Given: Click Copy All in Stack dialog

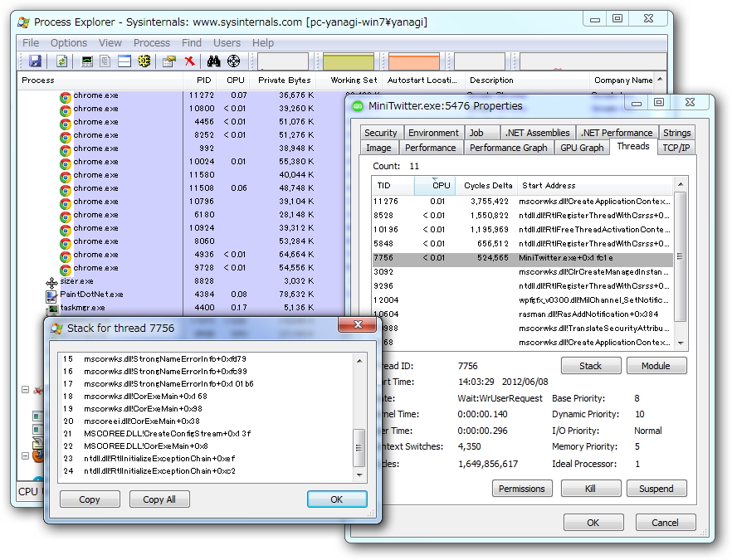Looking at the screenshot, I should click(x=159, y=499).
